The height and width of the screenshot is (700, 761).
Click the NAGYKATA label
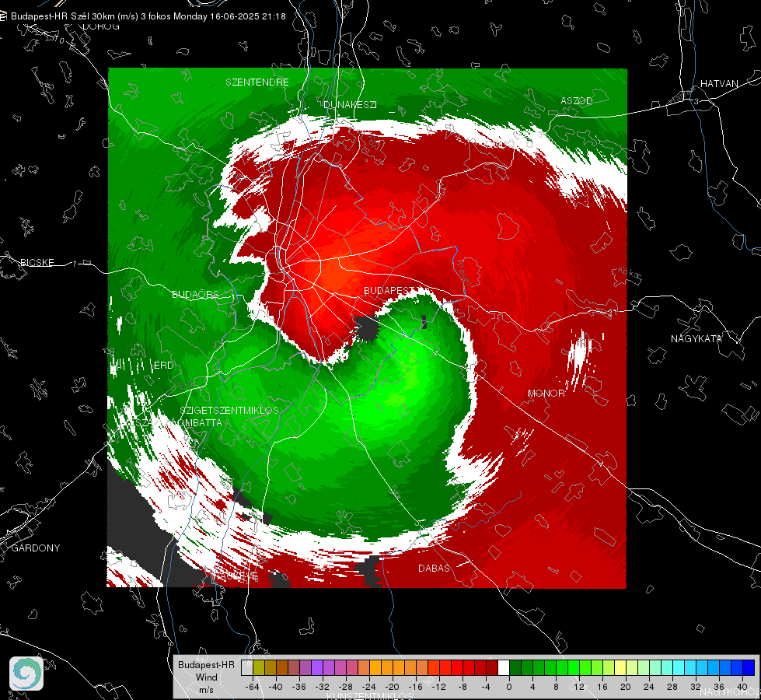click(696, 338)
